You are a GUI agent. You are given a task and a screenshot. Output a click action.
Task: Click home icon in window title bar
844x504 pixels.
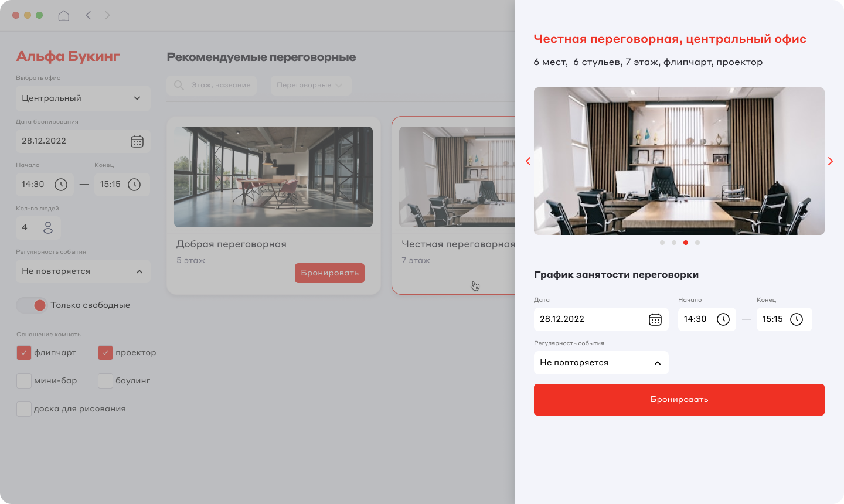click(64, 15)
